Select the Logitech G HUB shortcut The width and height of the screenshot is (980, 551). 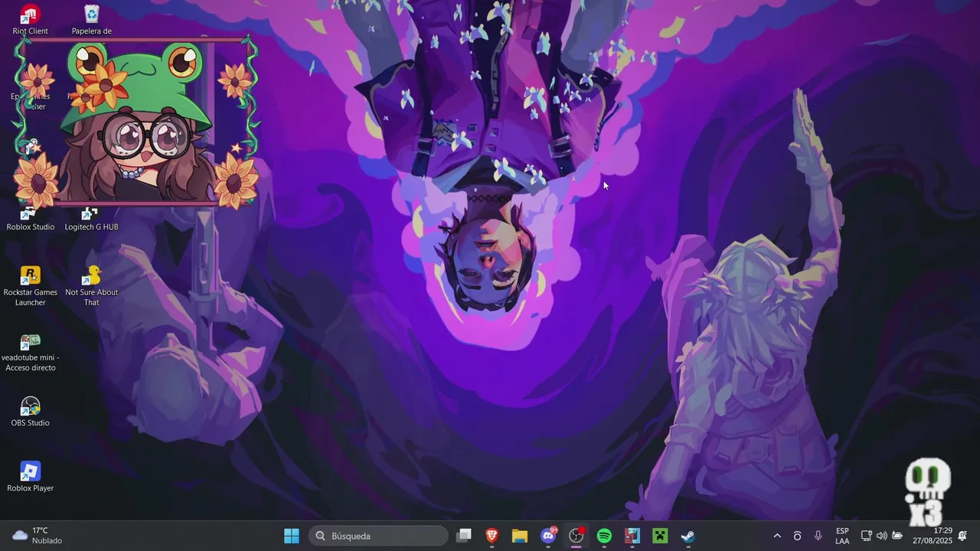click(91, 219)
